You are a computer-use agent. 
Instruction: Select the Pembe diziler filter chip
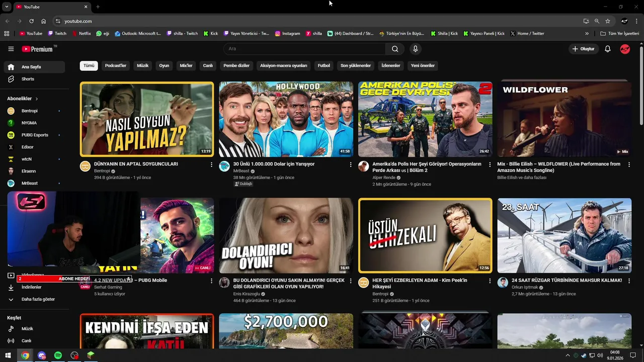[x=236, y=66]
